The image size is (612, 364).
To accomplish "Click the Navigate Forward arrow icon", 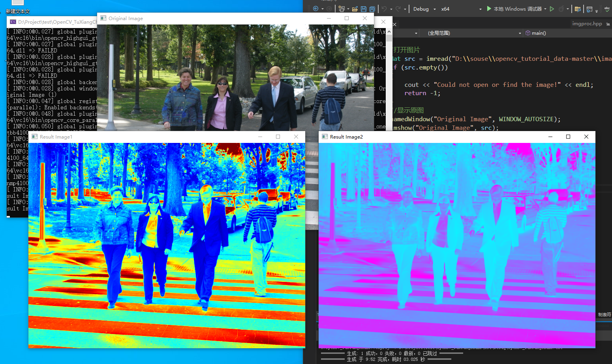I will (329, 9).
